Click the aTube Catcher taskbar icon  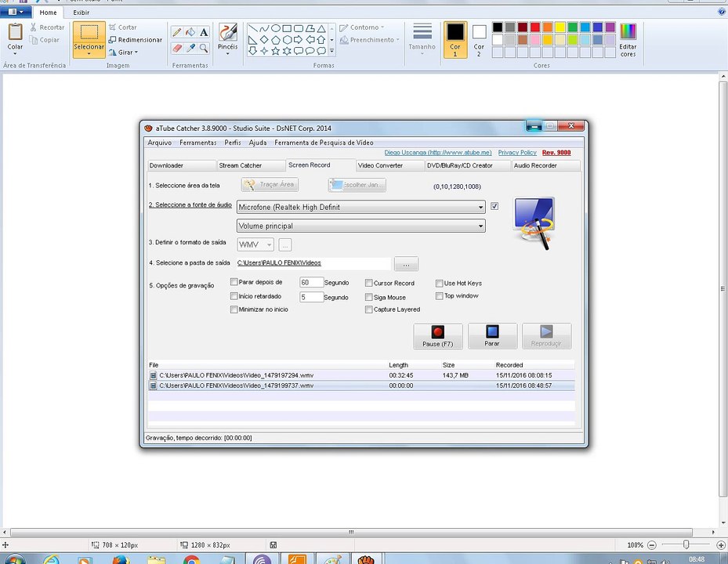click(x=366, y=559)
